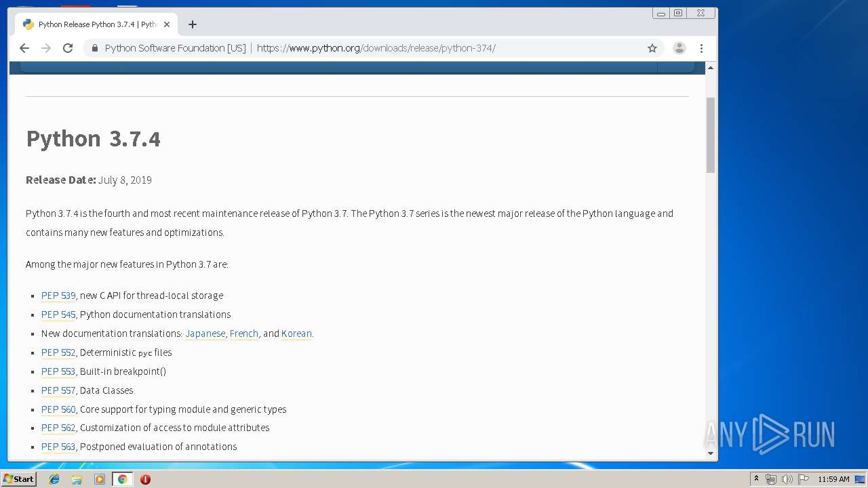Open the PEP 545 link
Screen dimensions: 868x488
tap(58, 314)
